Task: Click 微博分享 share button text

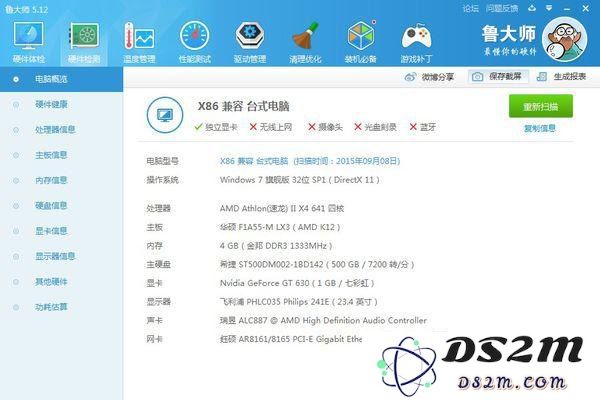Action: [x=437, y=77]
